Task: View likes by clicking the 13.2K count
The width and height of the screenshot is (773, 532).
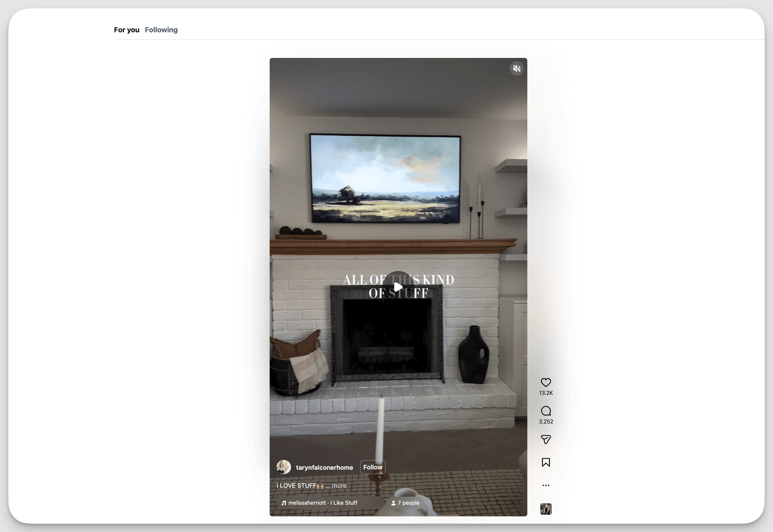Action: 545,393
